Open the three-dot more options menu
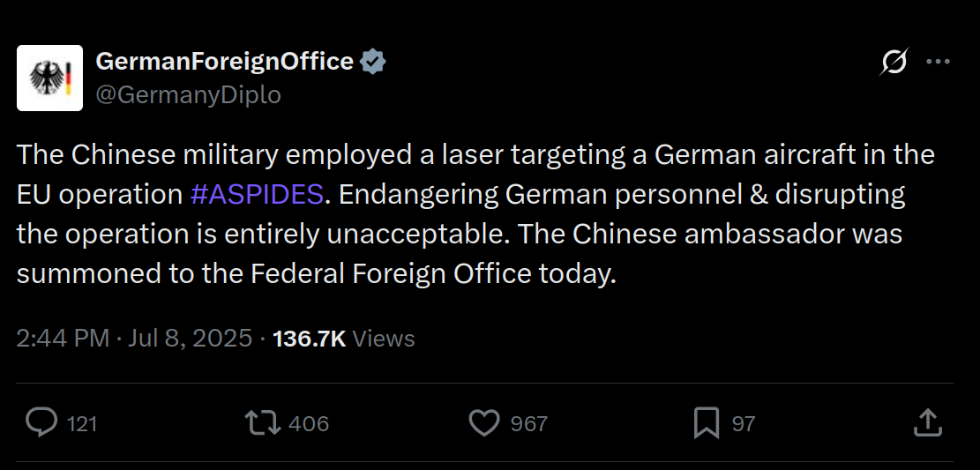This screenshot has height=470, width=980. tap(938, 61)
